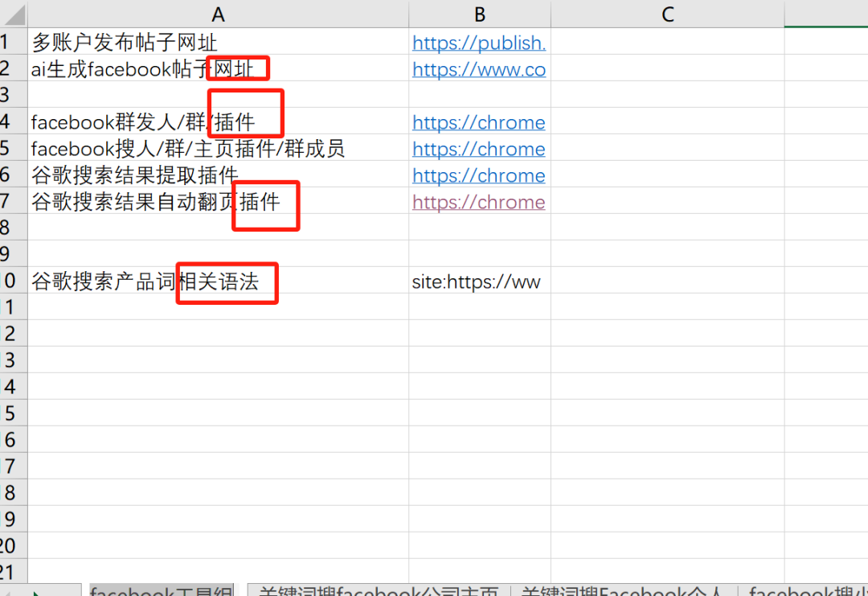868x596 pixels.
Task: Select the cell "谷歌搜索结果提取插件"
Action: (218, 175)
